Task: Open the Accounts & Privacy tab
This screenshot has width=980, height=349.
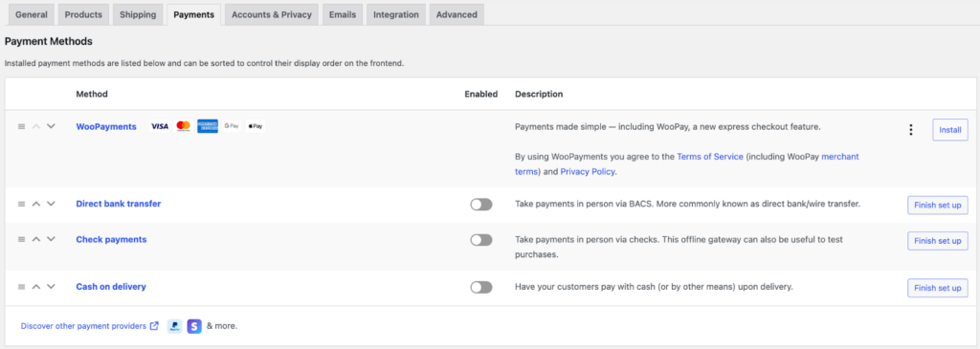Action: [272, 14]
